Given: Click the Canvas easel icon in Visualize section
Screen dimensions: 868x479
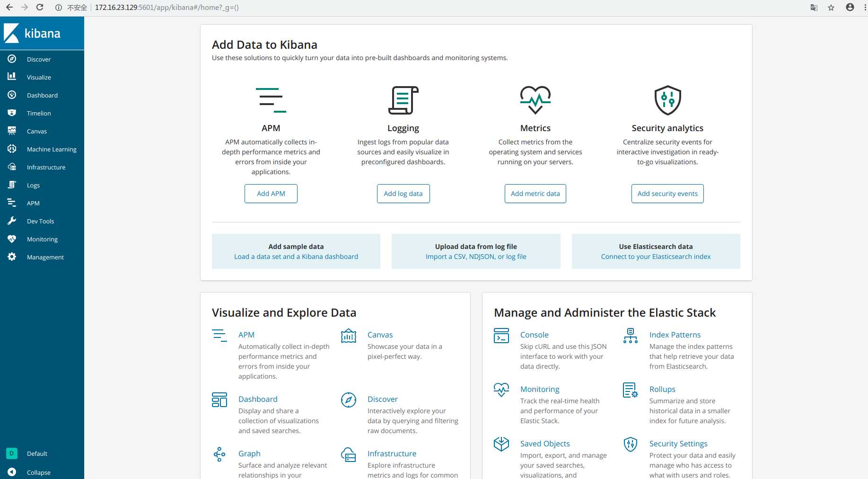Looking at the screenshot, I should pyautogui.click(x=349, y=336).
